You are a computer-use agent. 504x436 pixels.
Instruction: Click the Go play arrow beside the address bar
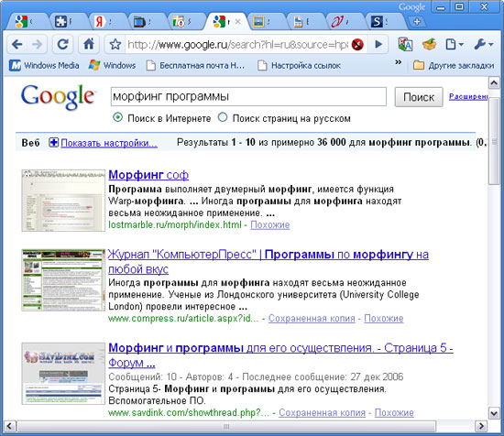(378, 44)
